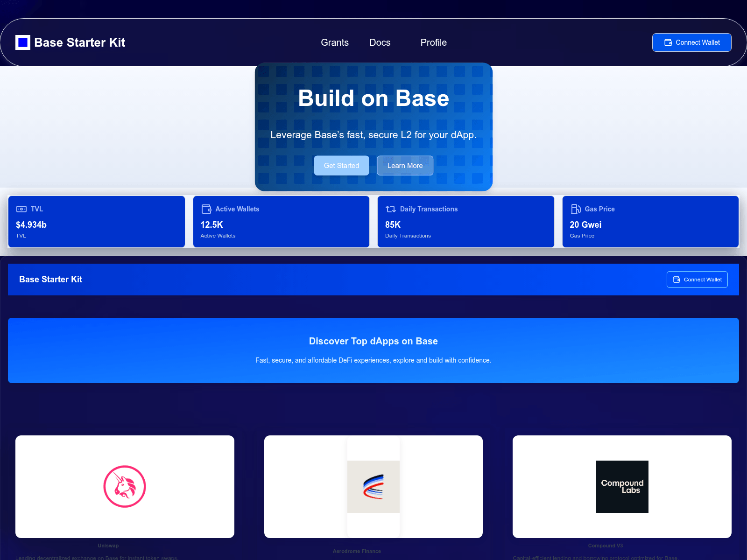Click the Gas Price fuel pump icon
The image size is (747, 560).
coord(576,209)
